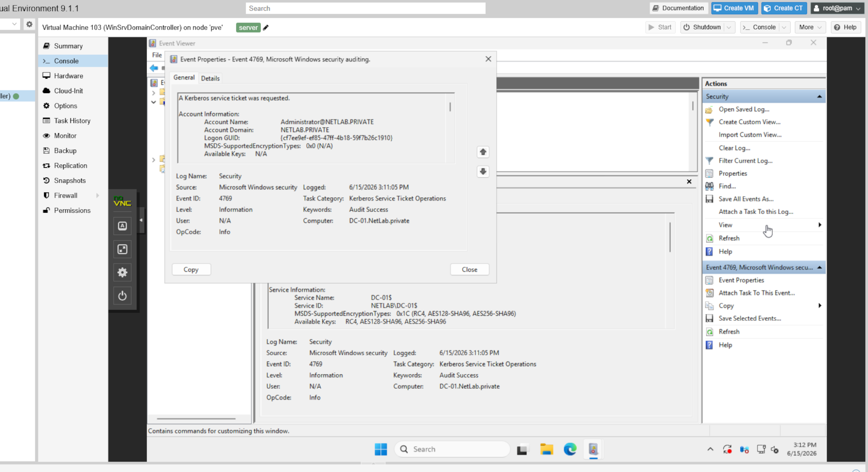The width and height of the screenshot is (868, 472).
Task: Go to previous event with up arrow
Action: [x=483, y=152]
